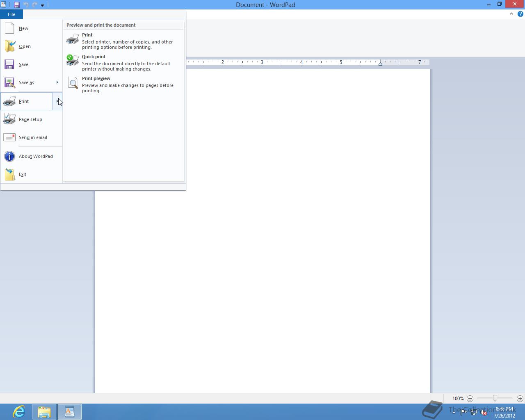Click the Send in email envelope icon
Viewport: 525px width, 420px height.
click(x=9, y=137)
